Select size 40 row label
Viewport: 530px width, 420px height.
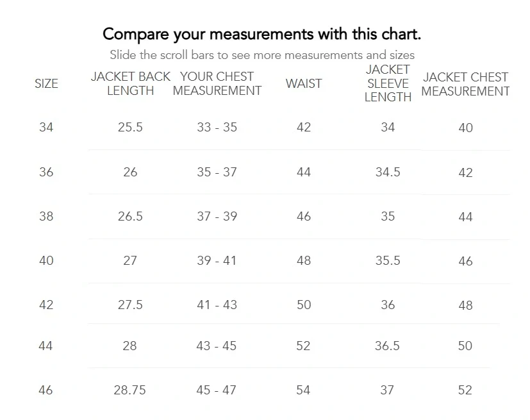[x=46, y=260]
